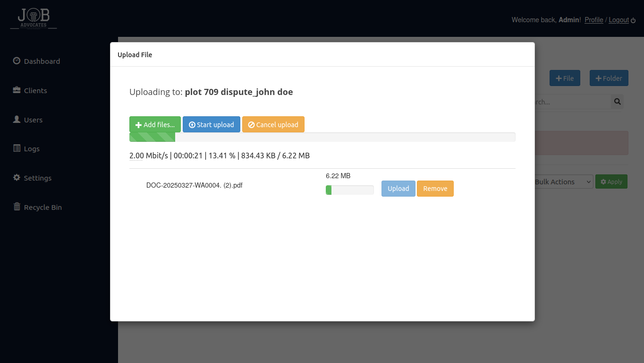Viewport: 644px width, 363px height.
Task: Click the Settings gear icon in sidebar
Action: pos(17,178)
